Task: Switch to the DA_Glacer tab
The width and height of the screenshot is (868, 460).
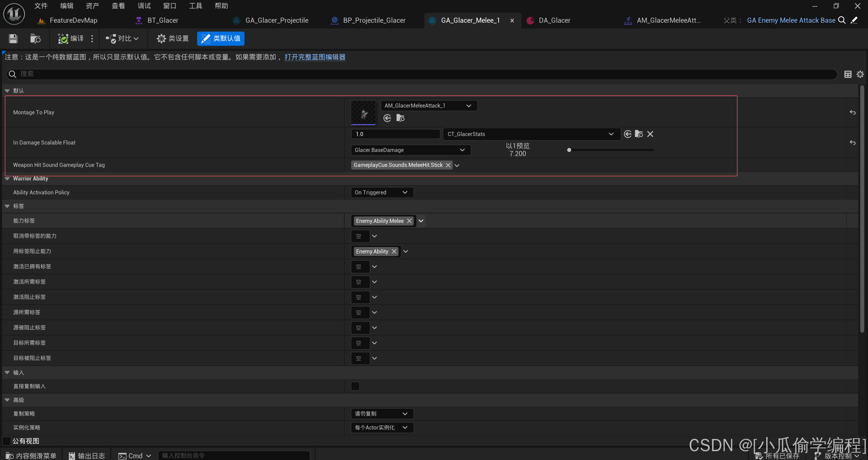Action: click(x=554, y=20)
